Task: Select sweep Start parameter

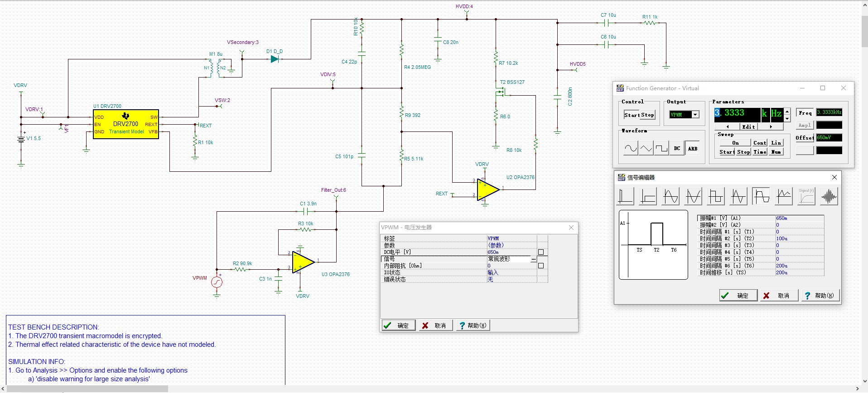Action: tap(727, 152)
